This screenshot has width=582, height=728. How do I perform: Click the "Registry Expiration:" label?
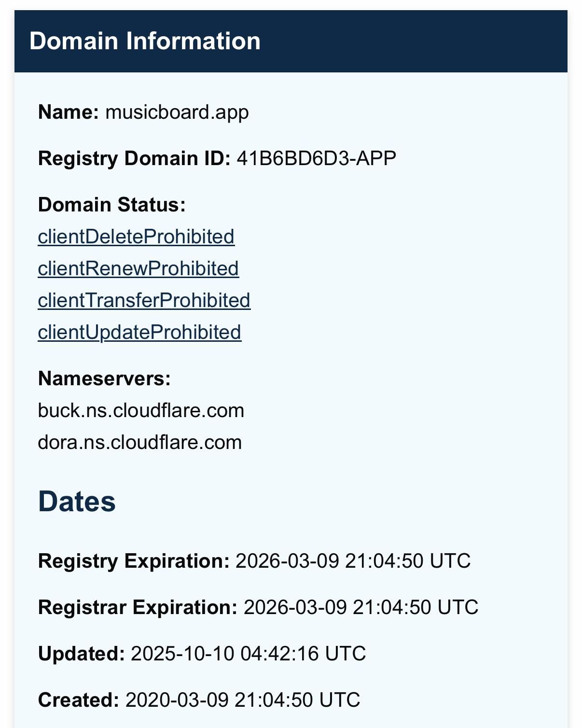(134, 561)
